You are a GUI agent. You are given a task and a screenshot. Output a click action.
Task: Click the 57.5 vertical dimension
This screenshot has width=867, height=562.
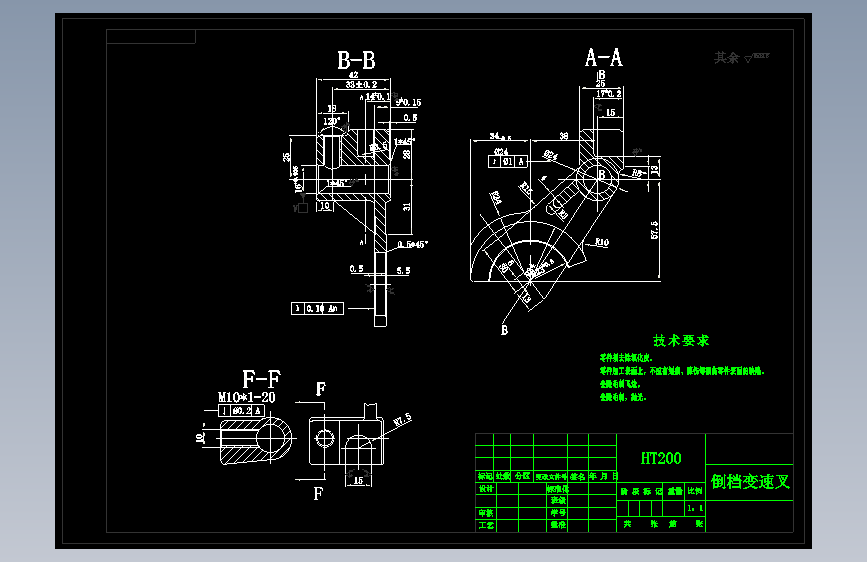pos(655,230)
